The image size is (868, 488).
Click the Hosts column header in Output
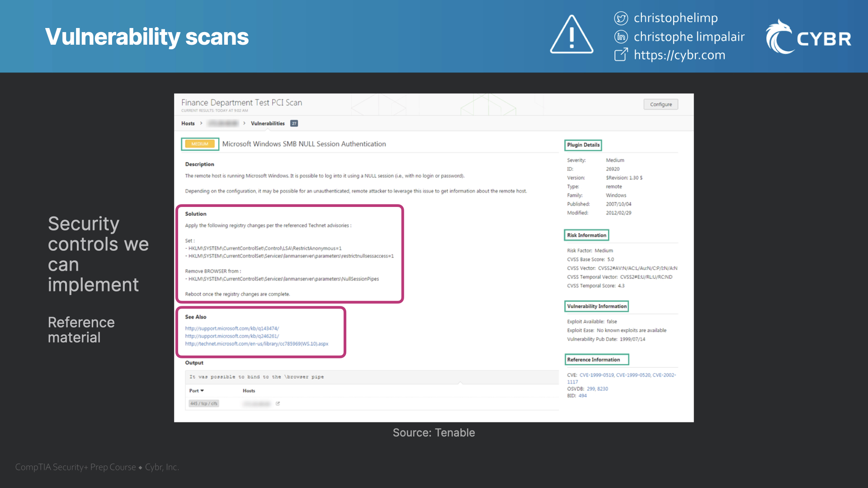click(x=249, y=391)
